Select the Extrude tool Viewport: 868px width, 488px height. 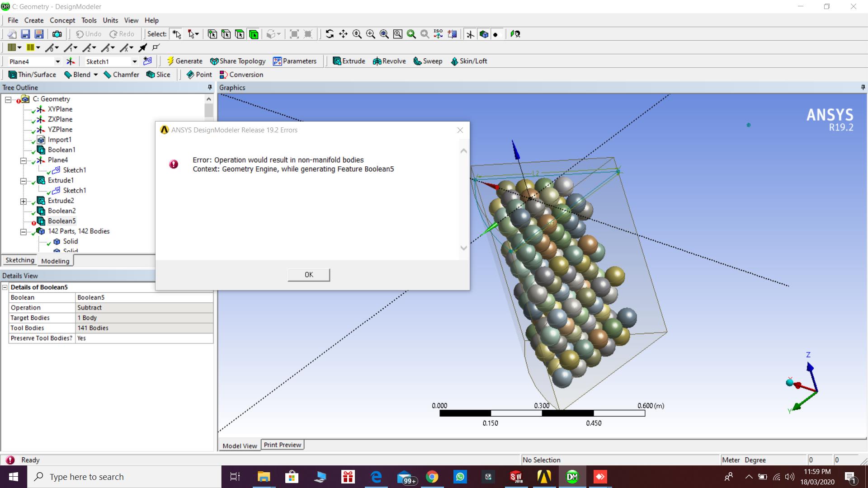point(349,61)
